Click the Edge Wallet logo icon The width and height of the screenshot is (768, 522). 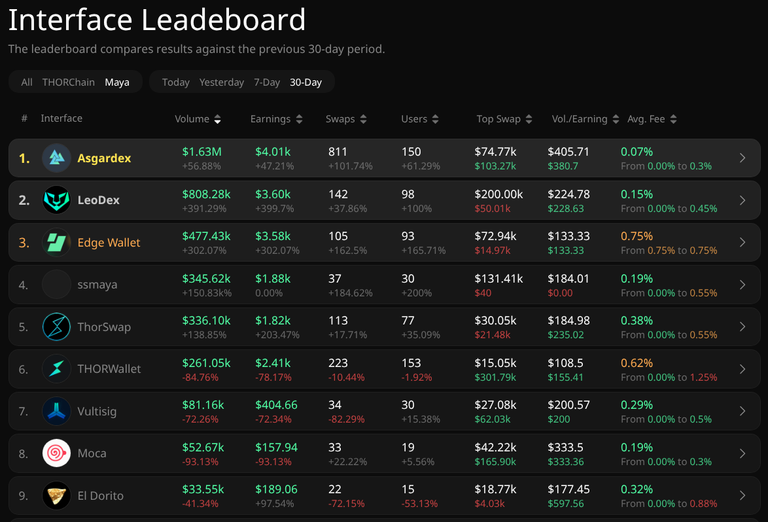[56, 242]
